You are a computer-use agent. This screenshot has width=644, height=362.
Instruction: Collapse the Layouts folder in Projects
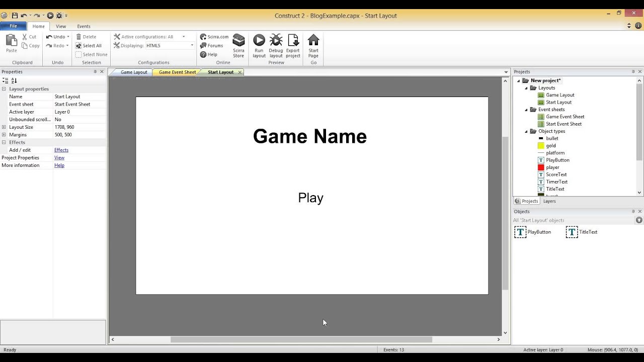[527, 88]
